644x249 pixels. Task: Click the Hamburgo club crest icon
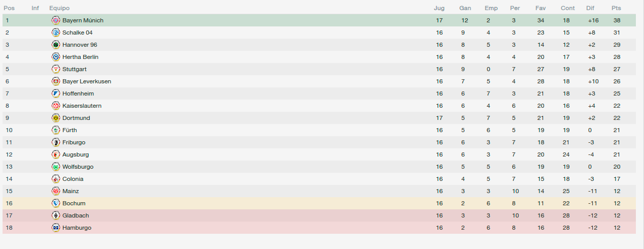pos(56,228)
